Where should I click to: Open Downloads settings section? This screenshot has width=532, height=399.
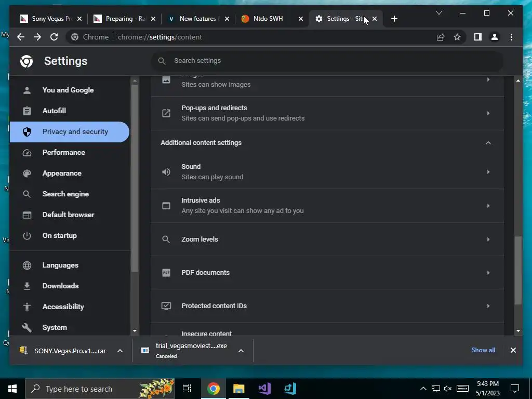(70, 286)
